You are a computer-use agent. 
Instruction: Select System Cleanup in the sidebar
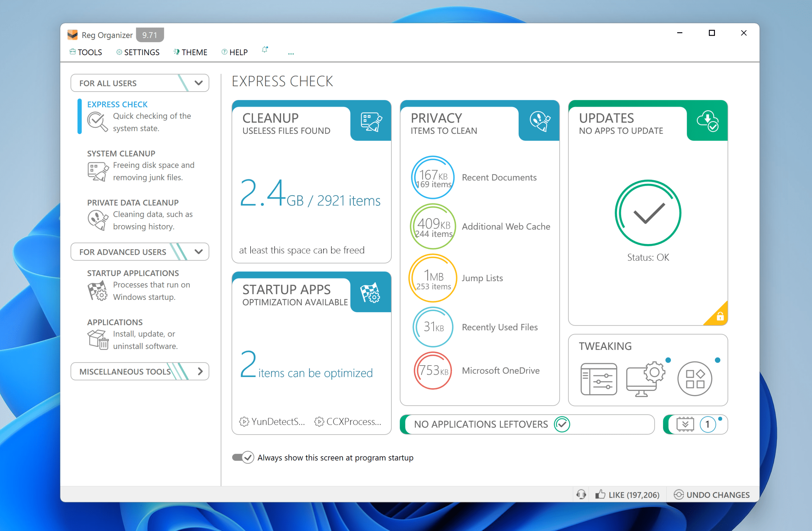tap(141, 165)
